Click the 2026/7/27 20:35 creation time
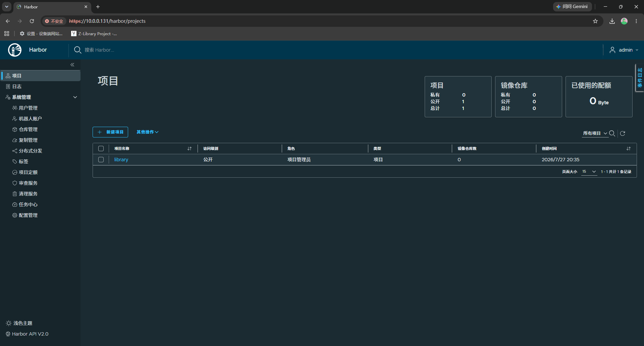The image size is (644, 346). click(x=560, y=160)
